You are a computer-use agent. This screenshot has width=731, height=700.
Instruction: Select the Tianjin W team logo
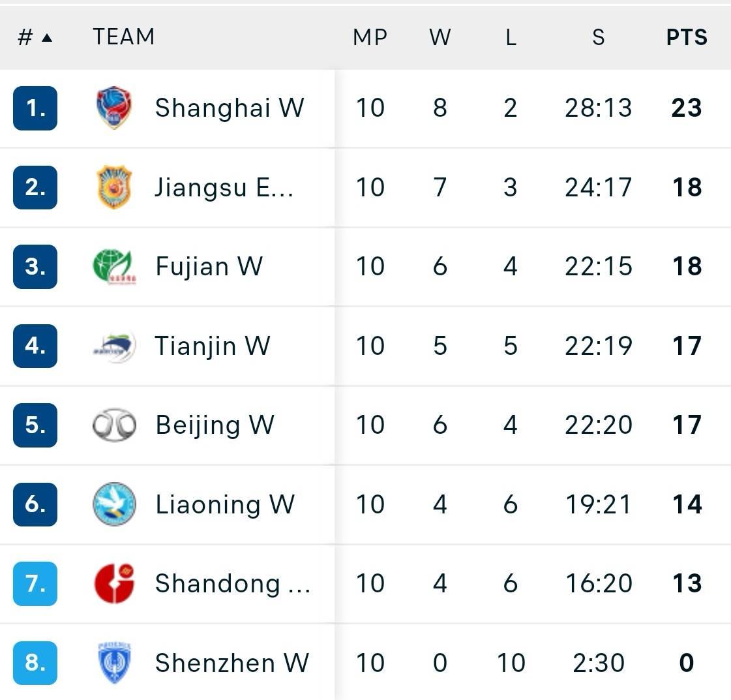(x=114, y=346)
